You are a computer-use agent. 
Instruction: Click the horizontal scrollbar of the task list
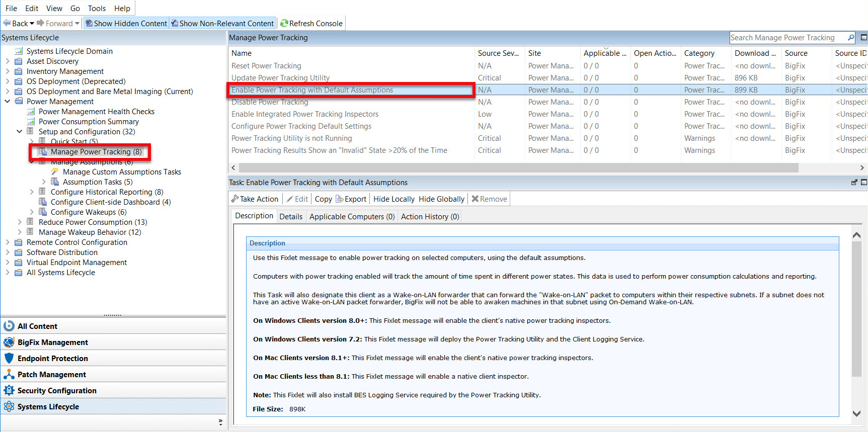point(518,167)
